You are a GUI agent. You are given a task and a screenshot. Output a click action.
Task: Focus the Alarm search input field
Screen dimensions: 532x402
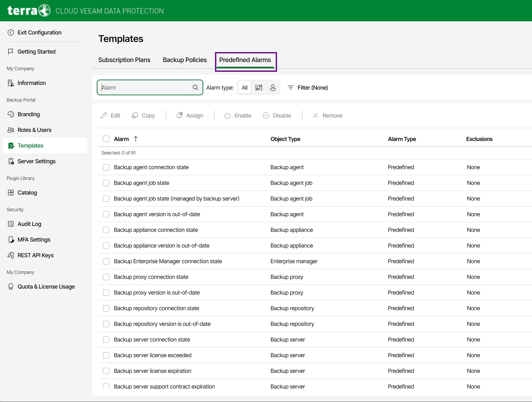(x=146, y=88)
